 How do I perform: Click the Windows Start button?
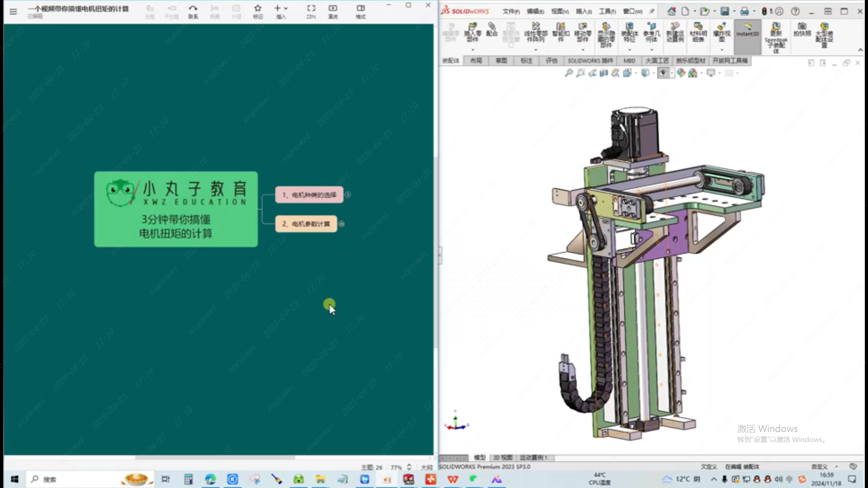point(14,479)
